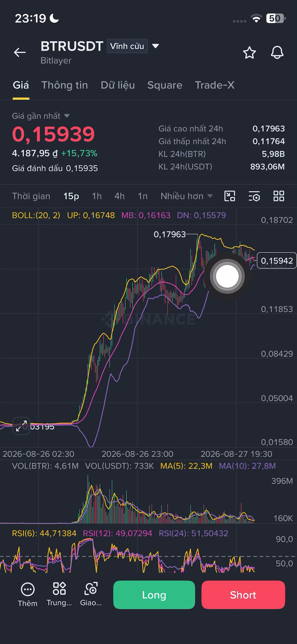Image resolution: width=297 pixels, height=644 pixels.
Task: Tap the RSI(24): 51,50432 label
Action: [x=193, y=533]
